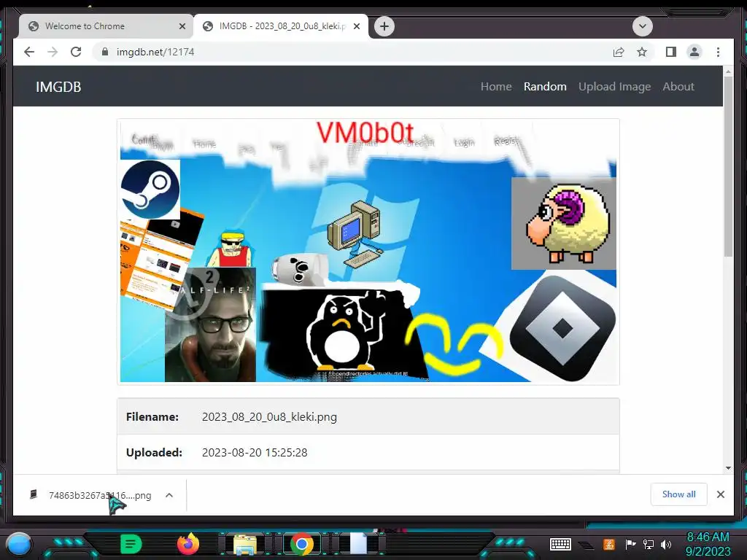Open the tab search dropdown
Image resolution: width=747 pixels, height=560 pixels.
click(x=642, y=26)
